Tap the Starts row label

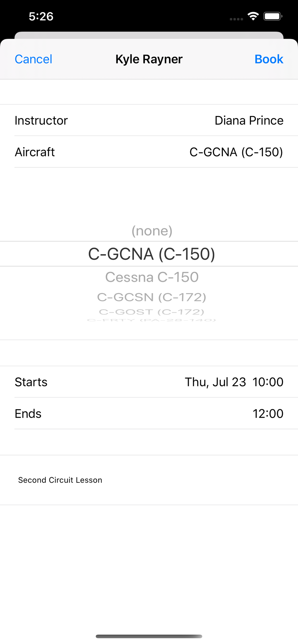[31, 382]
